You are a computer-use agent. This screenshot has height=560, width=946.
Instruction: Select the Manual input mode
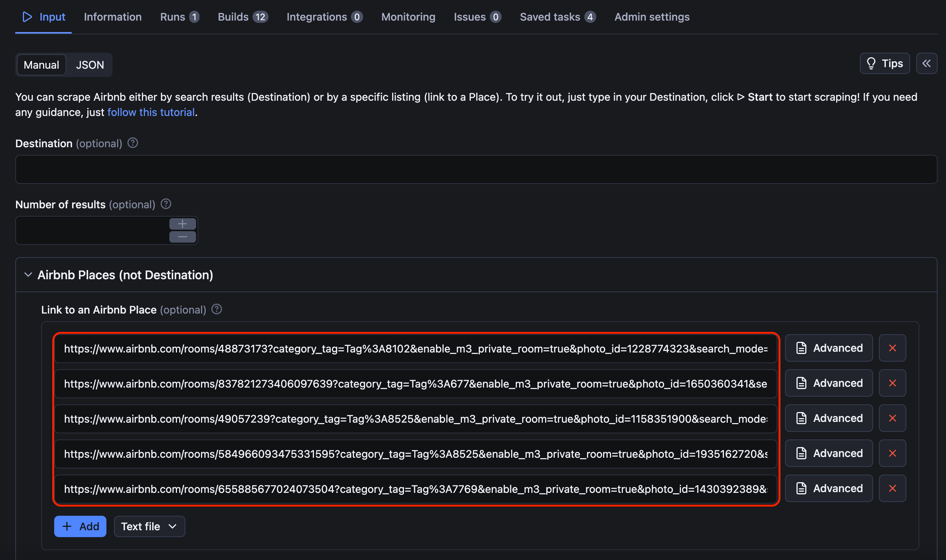point(42,65)
